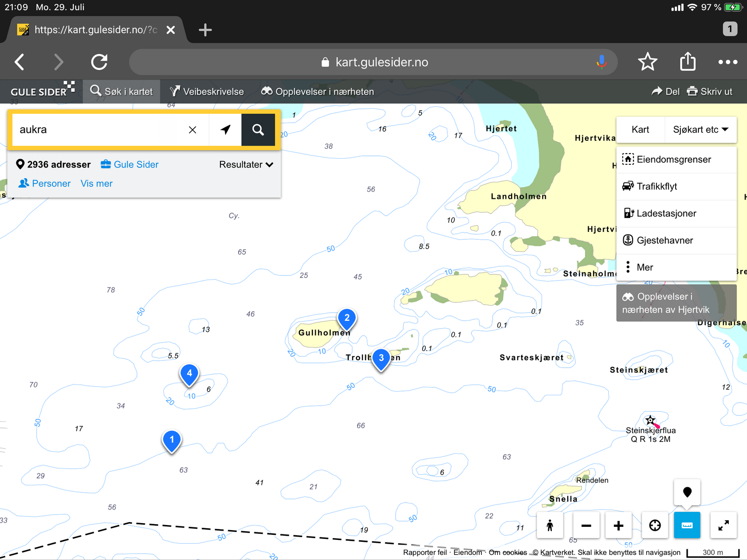Click the search magnifier button
Screen dimensions: 747x560
258,130
